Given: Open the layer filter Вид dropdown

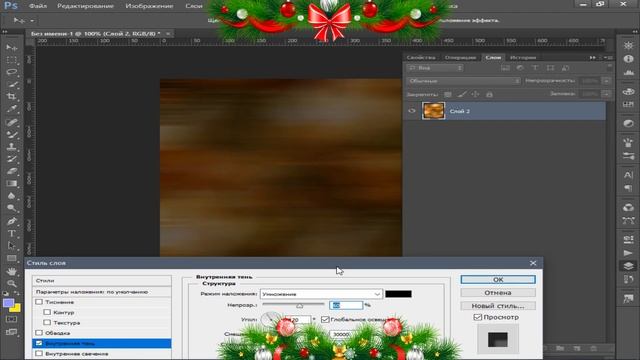Looking at the screenshot, I should 435,68.
